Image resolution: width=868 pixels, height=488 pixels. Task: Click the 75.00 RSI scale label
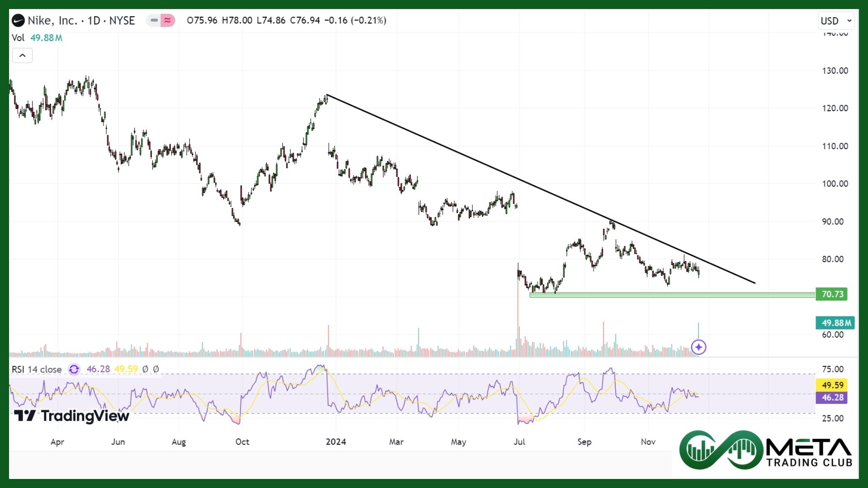click(833, 369)
